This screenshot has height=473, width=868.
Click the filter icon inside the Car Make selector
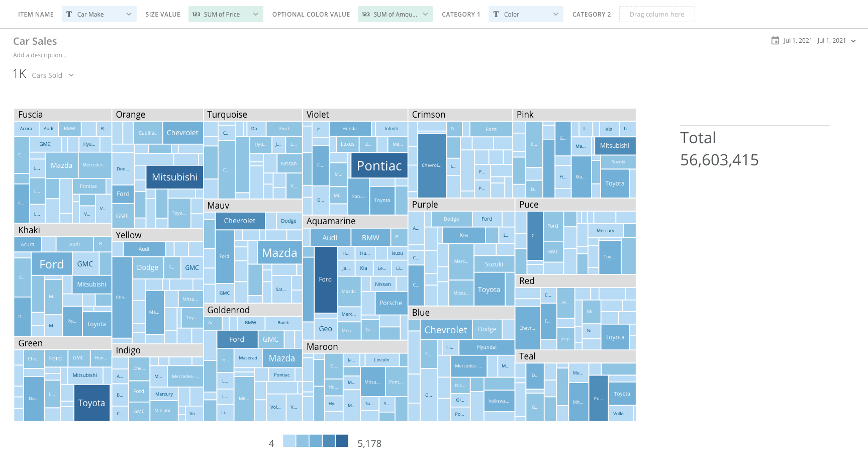[x=69, y=14]
